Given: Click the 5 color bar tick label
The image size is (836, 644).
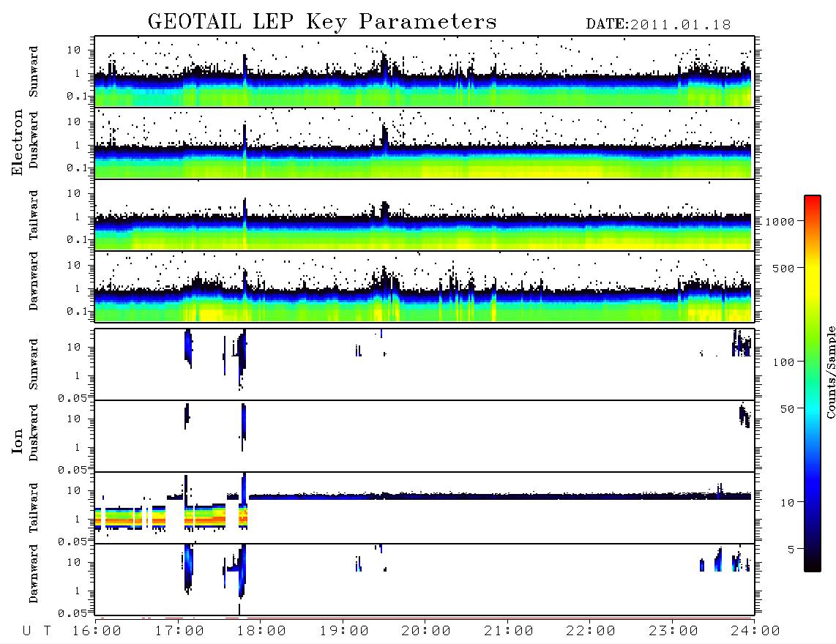Looking at the screenshot, I should (791, 549).
